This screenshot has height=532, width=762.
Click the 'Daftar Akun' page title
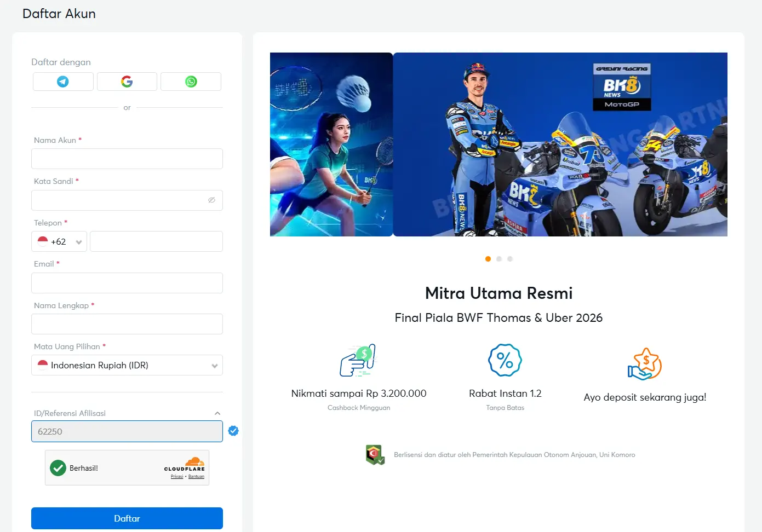coord(59,14)
